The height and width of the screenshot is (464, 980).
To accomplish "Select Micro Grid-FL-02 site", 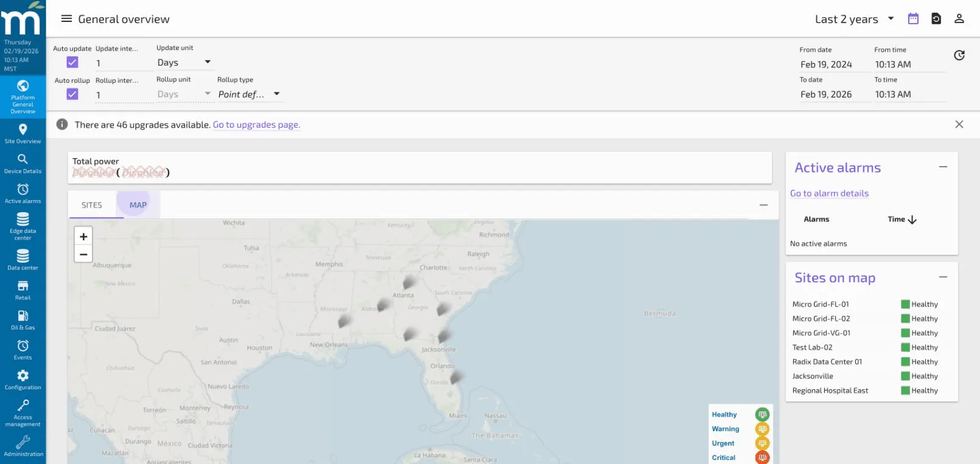I will (821, 319).
